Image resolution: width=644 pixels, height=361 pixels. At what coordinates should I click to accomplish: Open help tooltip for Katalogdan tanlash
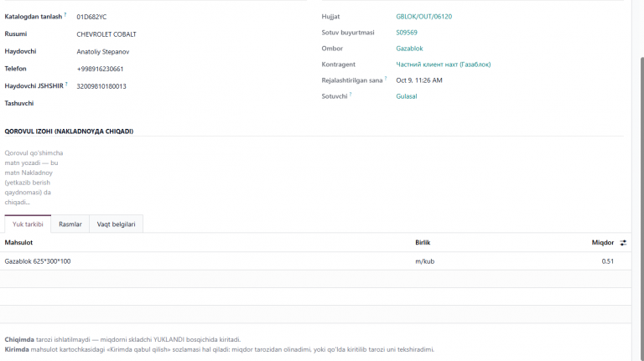[65, 15]
